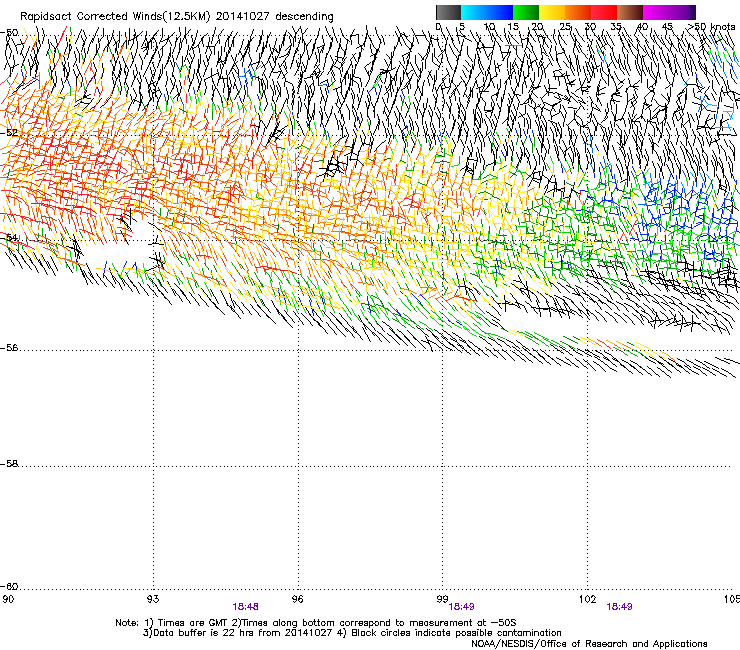740x650 pixels.
Task: Click the latitude label '-58'
Action: (x=9, y=464)
